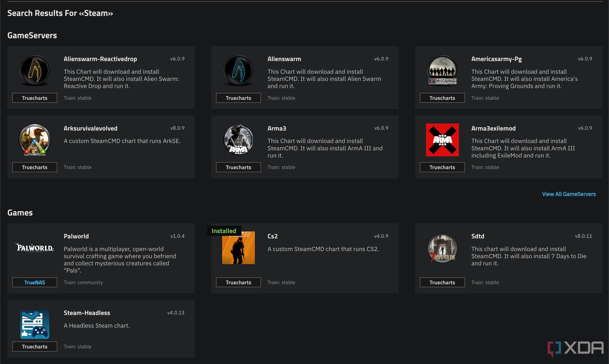This screenshot has width=609, height=364.
Task: Click the Games section heading
Action: 20,213
